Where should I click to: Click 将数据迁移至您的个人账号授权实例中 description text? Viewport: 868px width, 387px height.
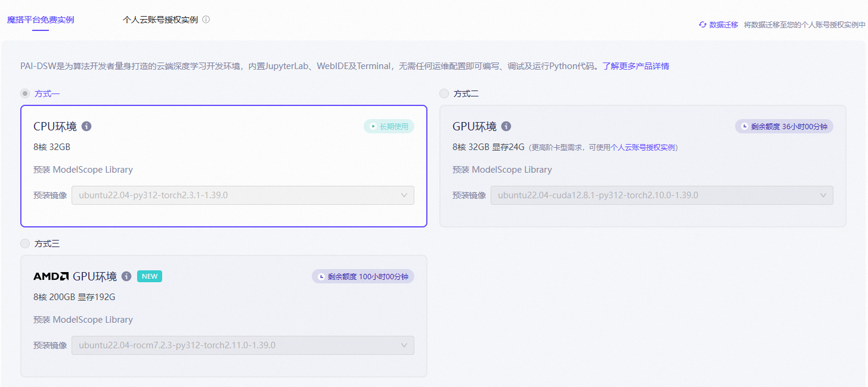click(805, 25)
